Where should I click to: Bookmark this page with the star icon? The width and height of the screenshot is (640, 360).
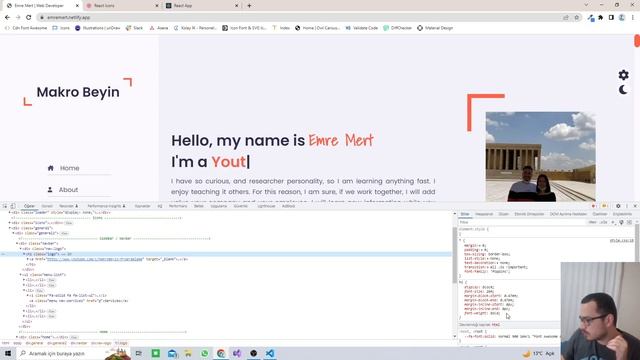coord(576,18)
